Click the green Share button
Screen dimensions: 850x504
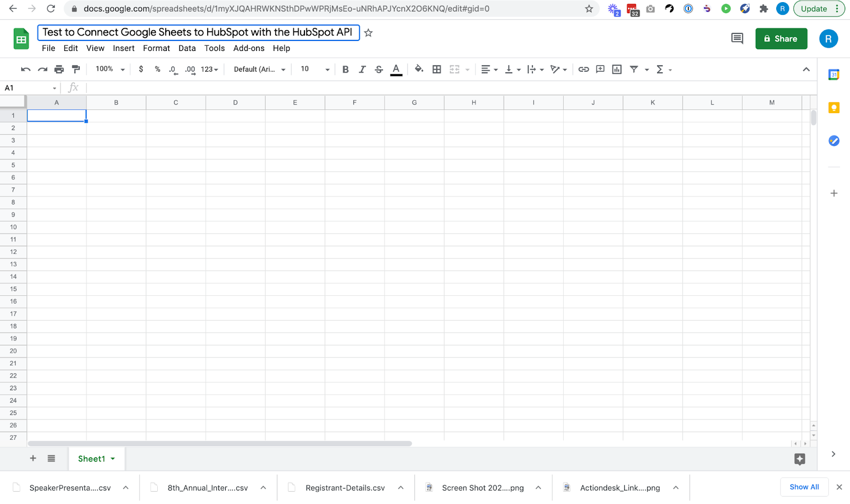781,39
